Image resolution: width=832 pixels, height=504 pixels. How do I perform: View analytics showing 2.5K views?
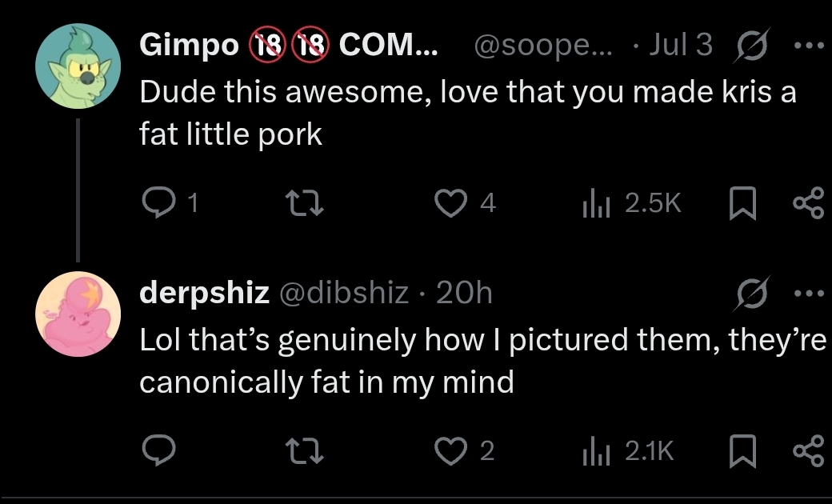[631, 203]
